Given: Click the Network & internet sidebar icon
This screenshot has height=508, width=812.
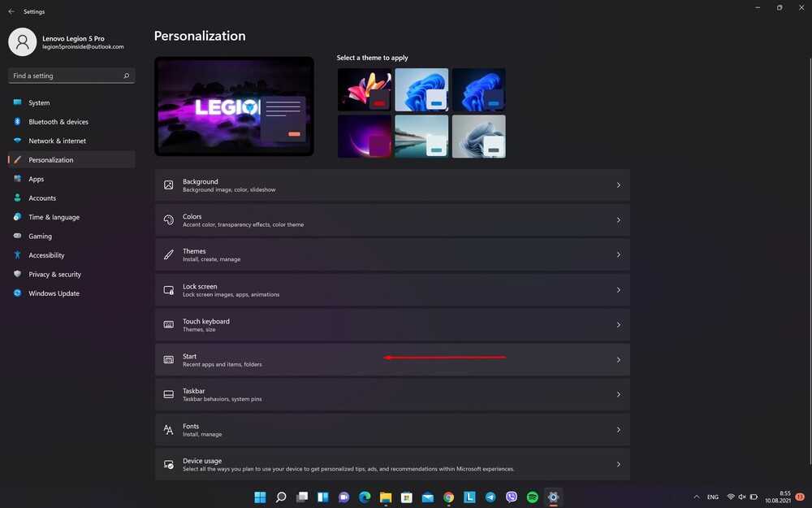Looking at the screenshot, I should [x=17, y=141].
